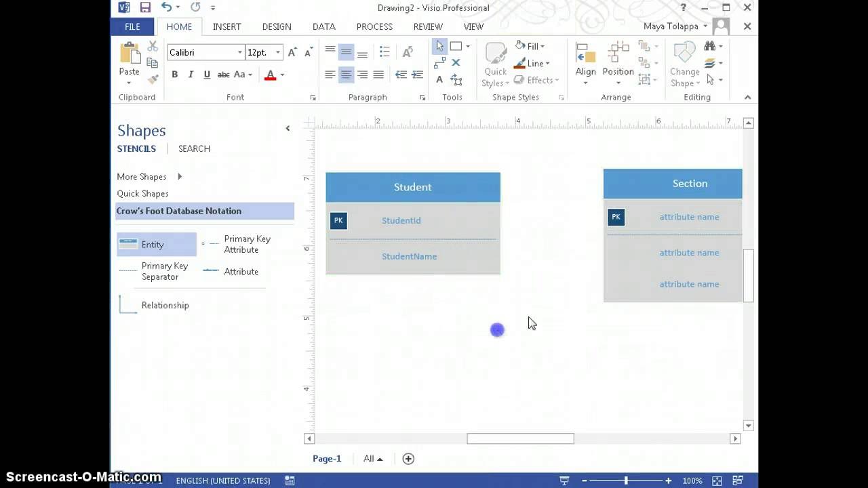The width and height of the screenshot is (868, 488).
Task: Click the Paste clipboard icon
Action: [129, 54]
